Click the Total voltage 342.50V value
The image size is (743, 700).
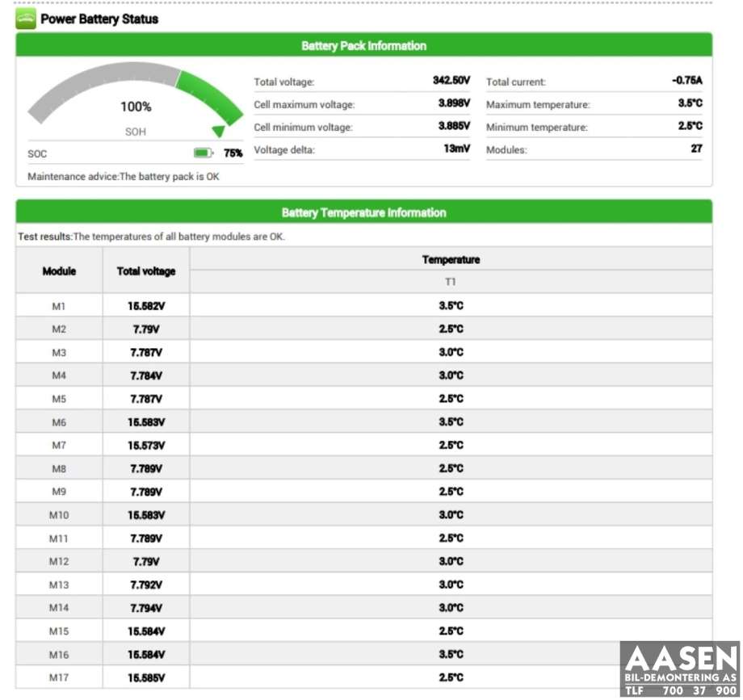tap(451, 80)
